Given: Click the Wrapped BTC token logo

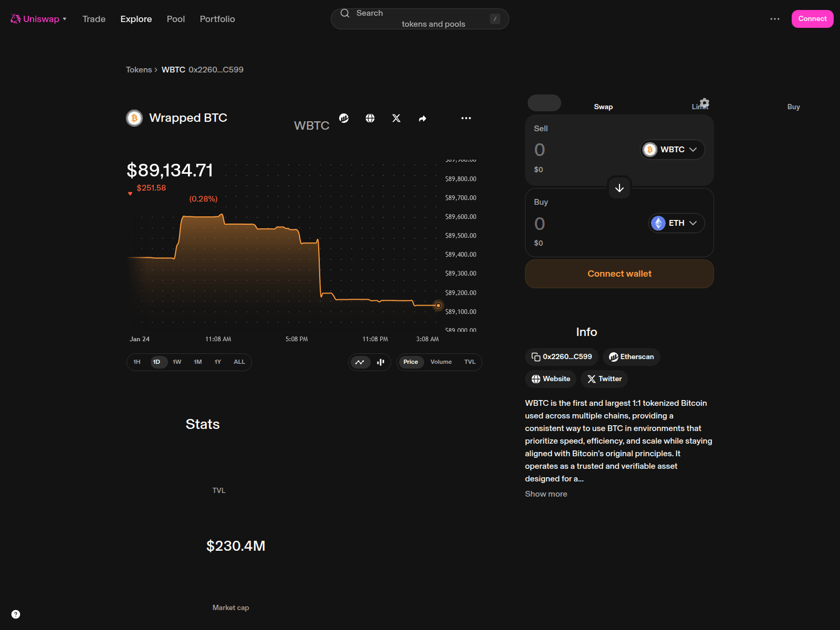Looking at the screenshot, I should pyautogui.click(x=134, y=118).
